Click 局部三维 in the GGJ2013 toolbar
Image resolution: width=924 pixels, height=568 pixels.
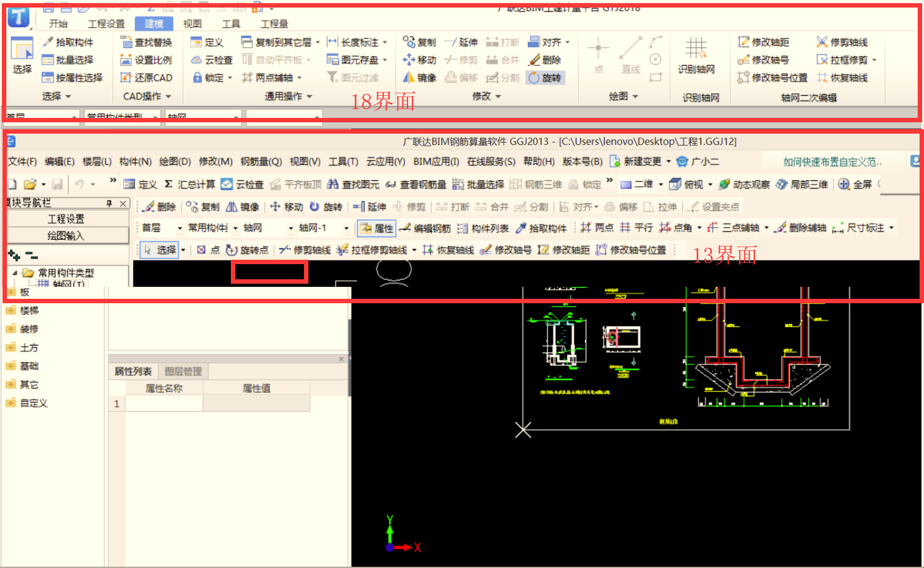click(802, 184)
